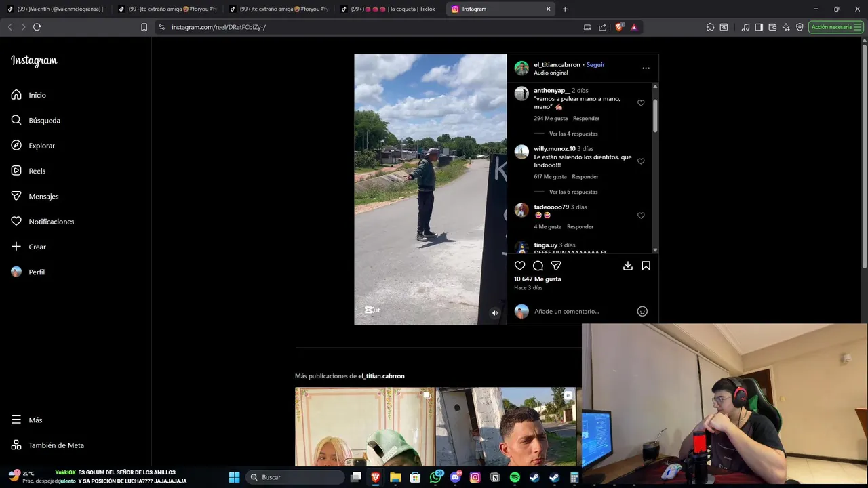Open the blonde person post thumbnail
This screenshot has height=488, width=868.
coord(365,427)
